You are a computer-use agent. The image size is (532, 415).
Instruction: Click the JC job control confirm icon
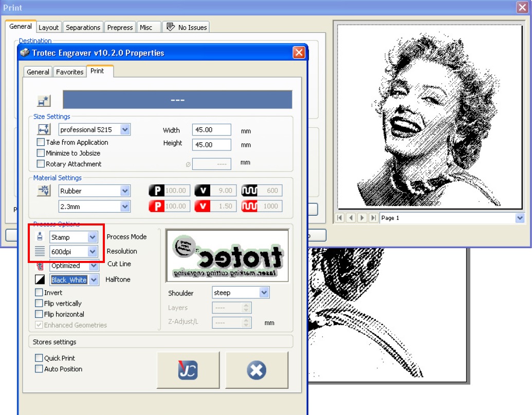coord(188,370)
